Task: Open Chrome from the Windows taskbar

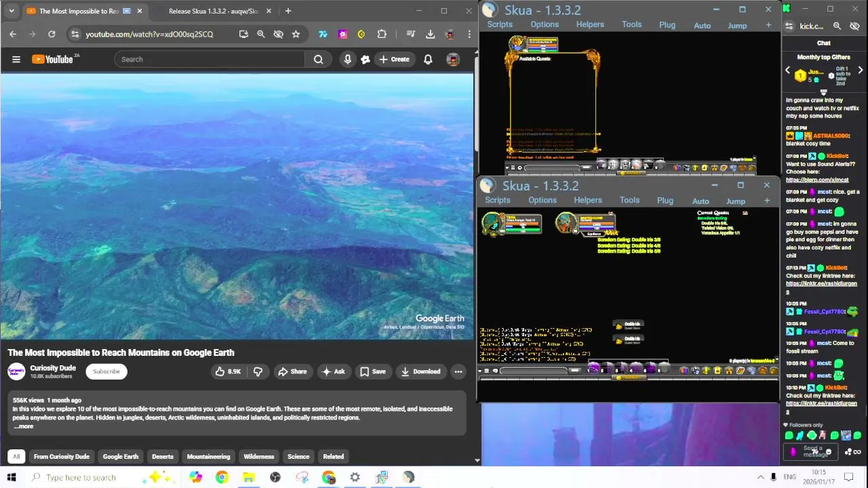Action: tap(222, 477)
